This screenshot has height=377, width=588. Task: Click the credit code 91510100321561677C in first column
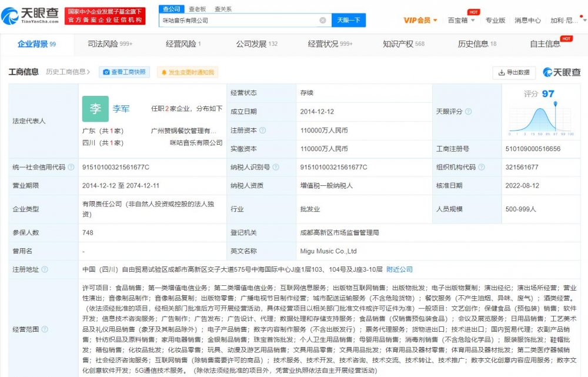[115, 167]
